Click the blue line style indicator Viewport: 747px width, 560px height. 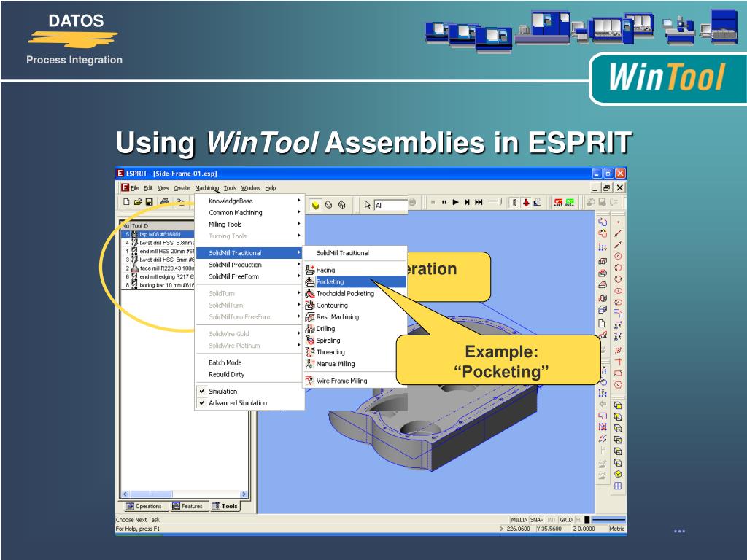pos(608,520)
